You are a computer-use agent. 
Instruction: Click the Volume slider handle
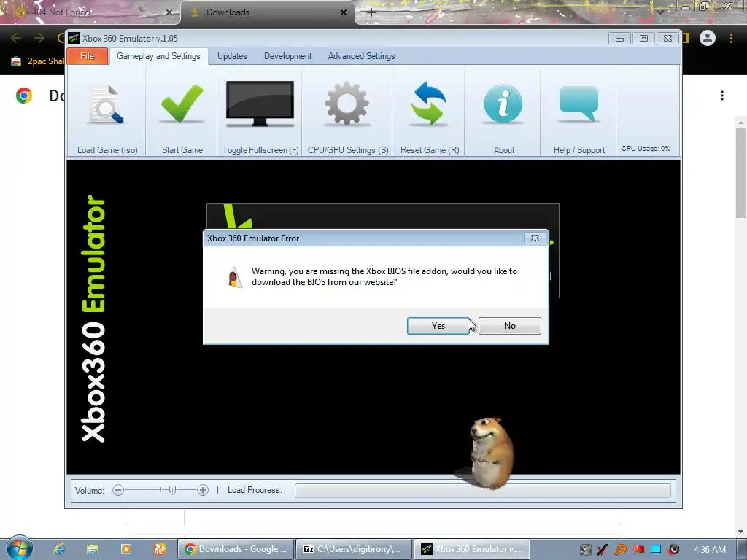coord(172,489)
